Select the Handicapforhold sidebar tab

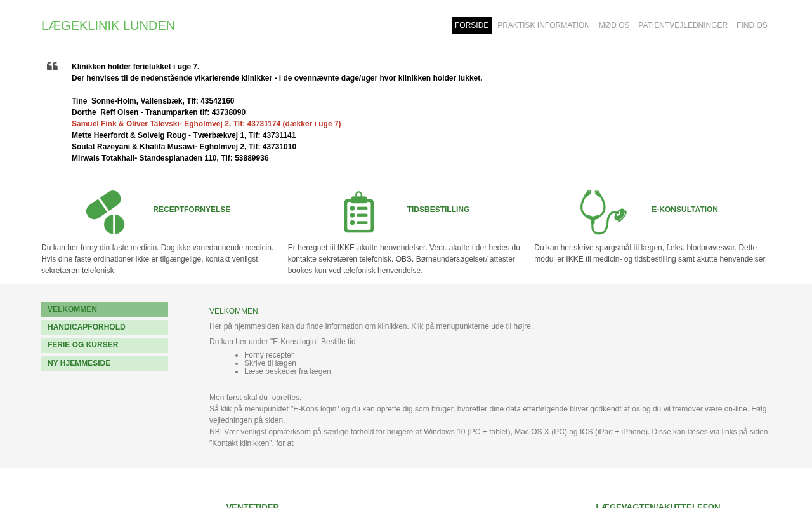(105, 327)
